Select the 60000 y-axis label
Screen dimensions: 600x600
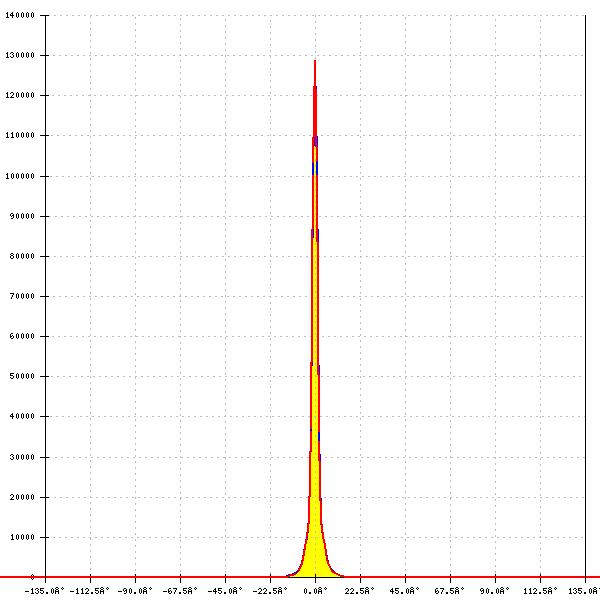tap(22, 336)
